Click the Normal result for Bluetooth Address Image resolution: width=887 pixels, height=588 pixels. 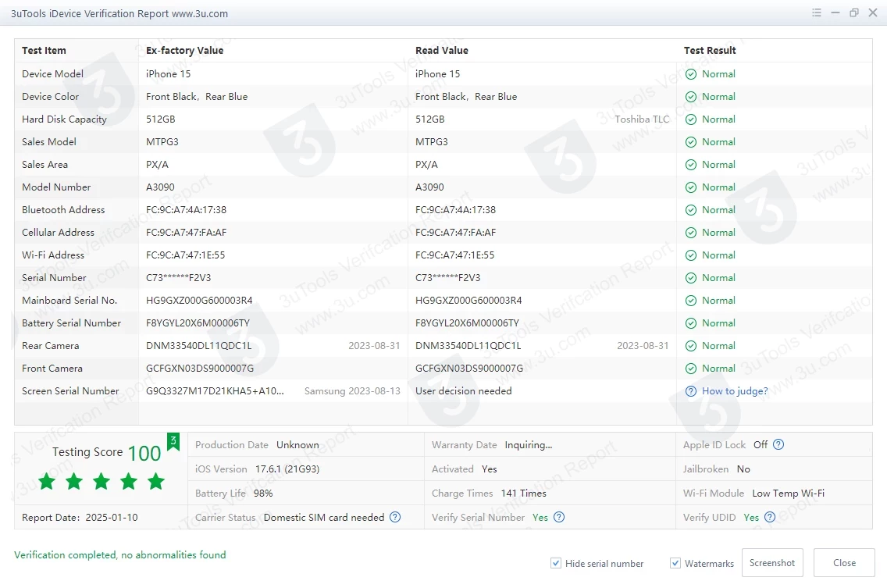click(718, 210)
